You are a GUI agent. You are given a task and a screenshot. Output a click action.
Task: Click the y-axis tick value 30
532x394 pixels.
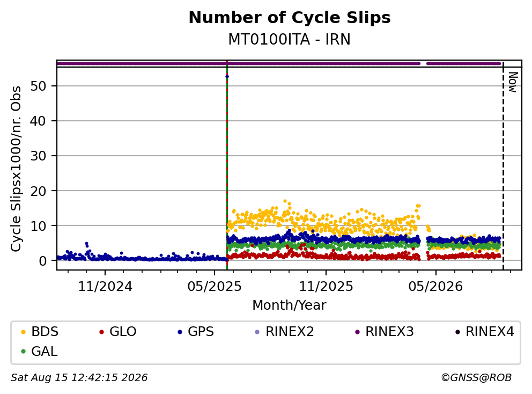pos(38,156)
